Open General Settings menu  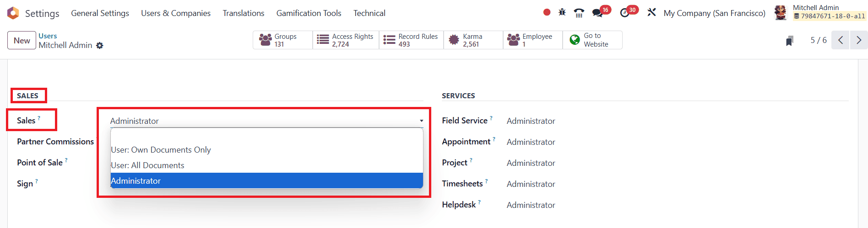point(100,13)
